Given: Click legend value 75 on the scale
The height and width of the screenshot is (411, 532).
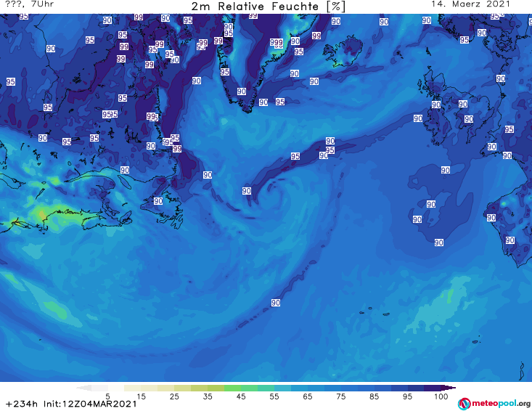Looking at the screenshot, I should [340, 396].
